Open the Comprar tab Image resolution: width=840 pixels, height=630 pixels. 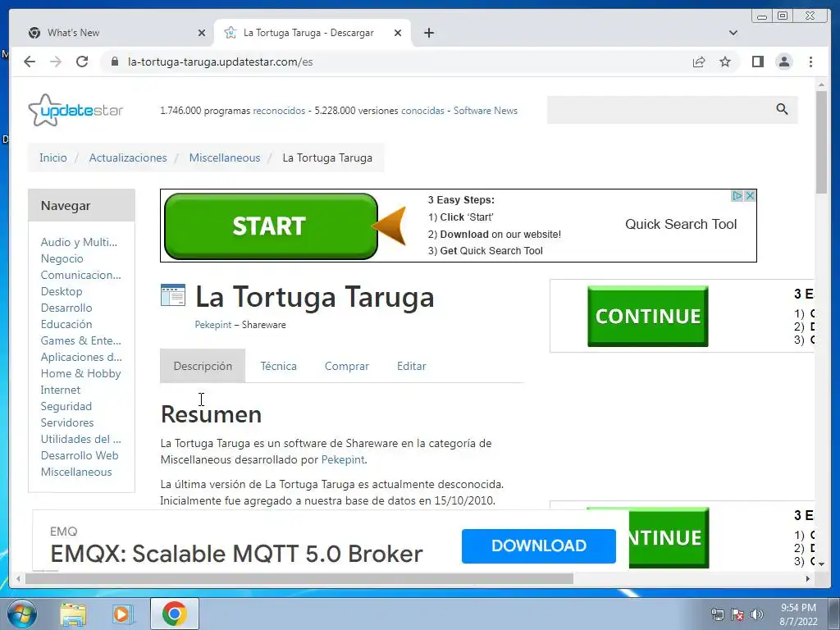(347, 366)
